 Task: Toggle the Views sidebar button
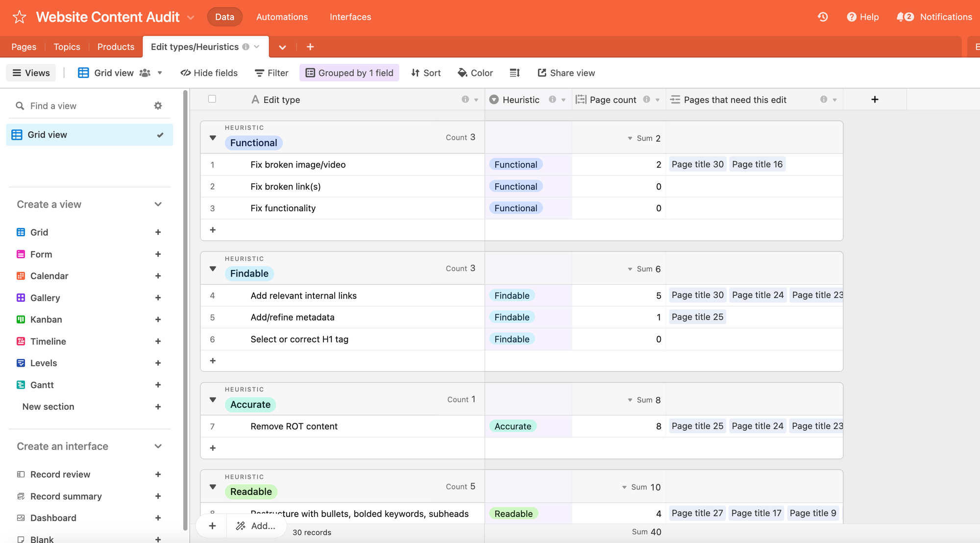pyautogui.click(x=31, y=73)
